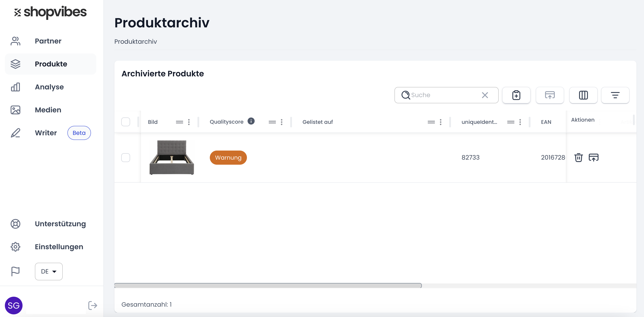The image size is (644, 317).
Task: Toggle the select-all header checkbox
Action: pos(125,122)
